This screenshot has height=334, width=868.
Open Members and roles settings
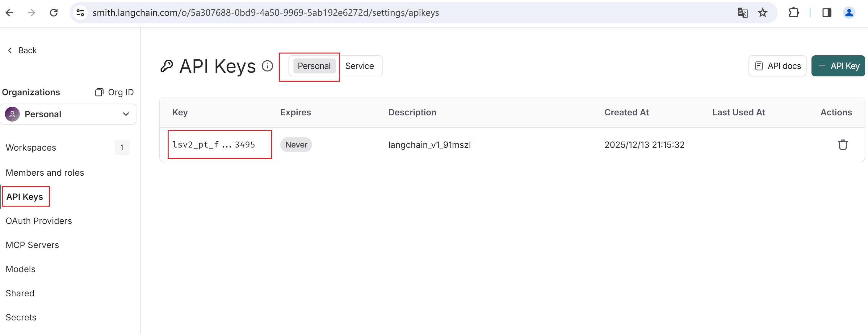[45, 172]
